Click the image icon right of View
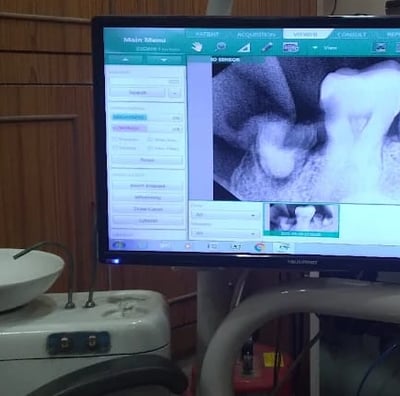The height and width of the screenshot is (396, 400). click(380, 47)
